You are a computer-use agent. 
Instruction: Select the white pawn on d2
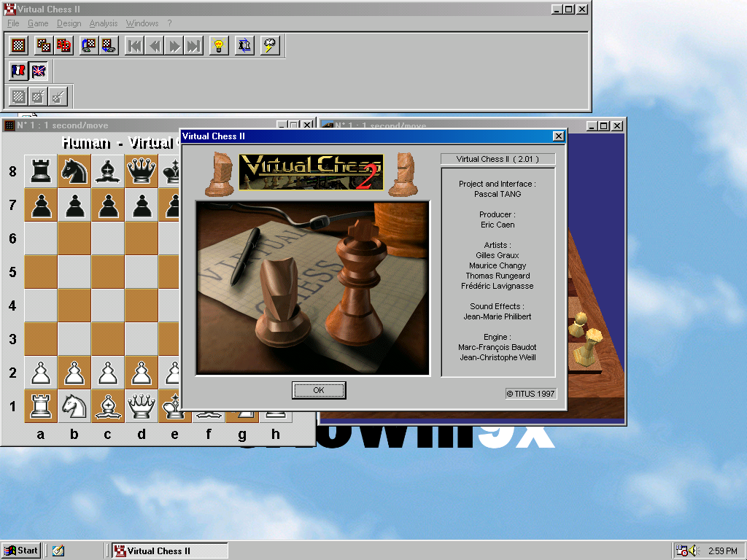[x=142, y=373]
